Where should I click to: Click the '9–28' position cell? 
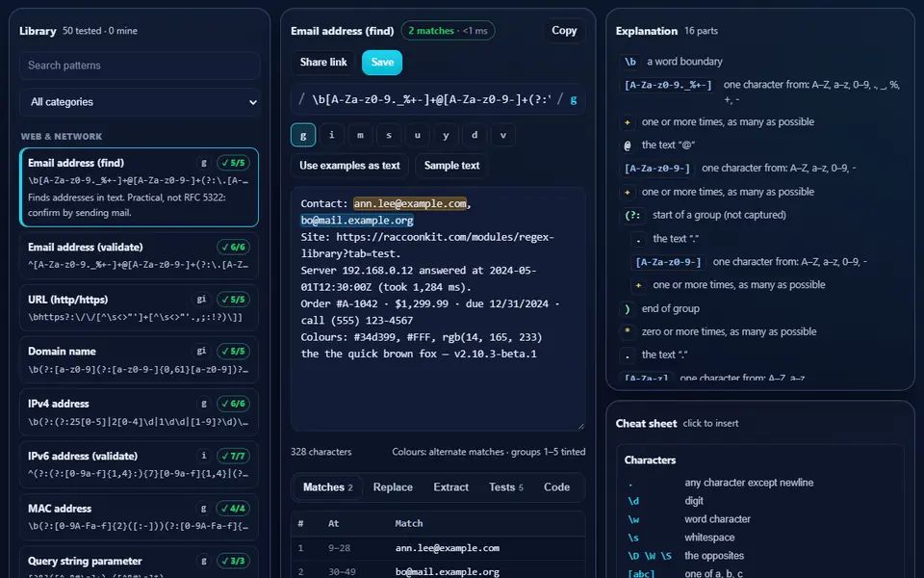pos(340,548)
